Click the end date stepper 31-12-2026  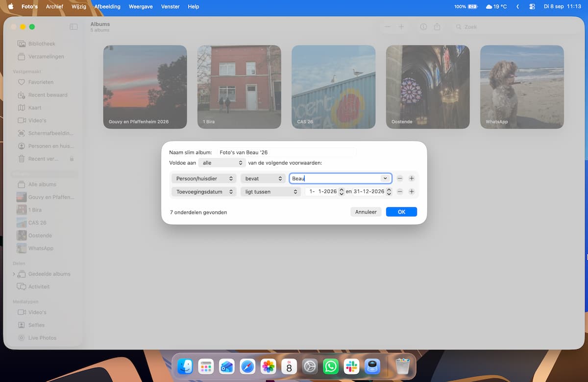(389, 192)
